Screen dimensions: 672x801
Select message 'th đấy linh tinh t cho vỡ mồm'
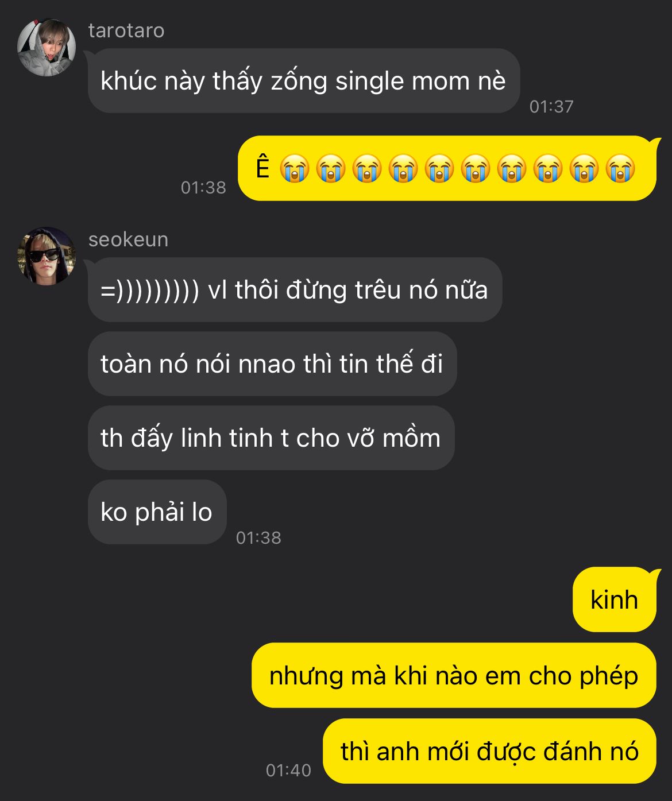[271, 438]
